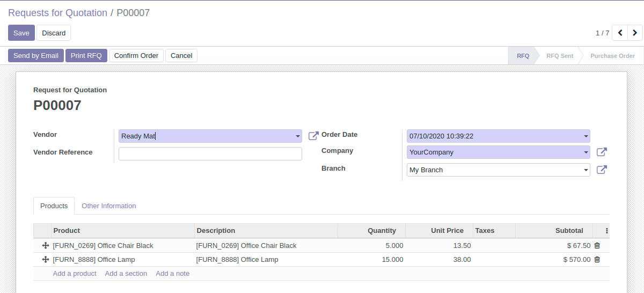
Task: Open Requests for Quotation breadcrumb
Action: [x=57, y=13]
